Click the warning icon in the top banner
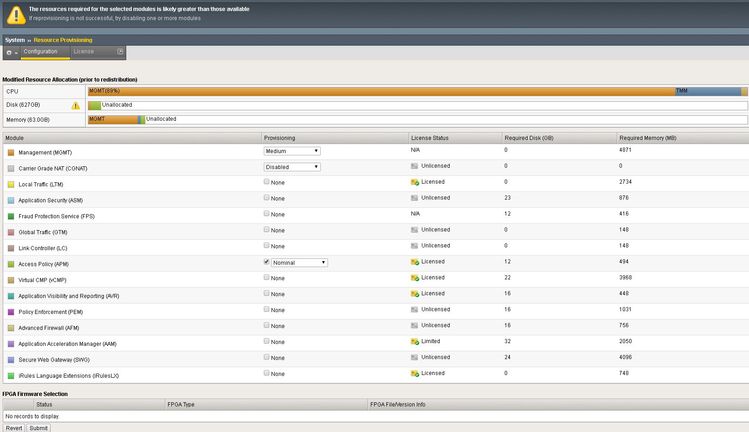749x432 pixels. (x=14, y=13)
